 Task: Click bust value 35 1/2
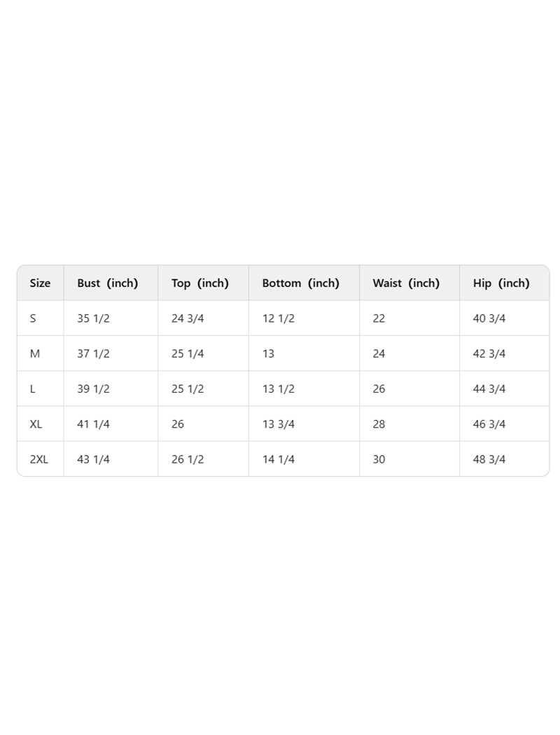(93, 318)
